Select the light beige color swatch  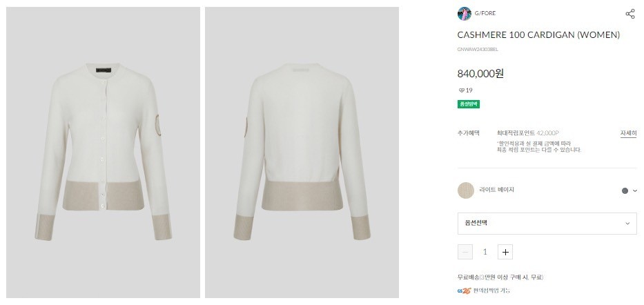tap(466, 190)
